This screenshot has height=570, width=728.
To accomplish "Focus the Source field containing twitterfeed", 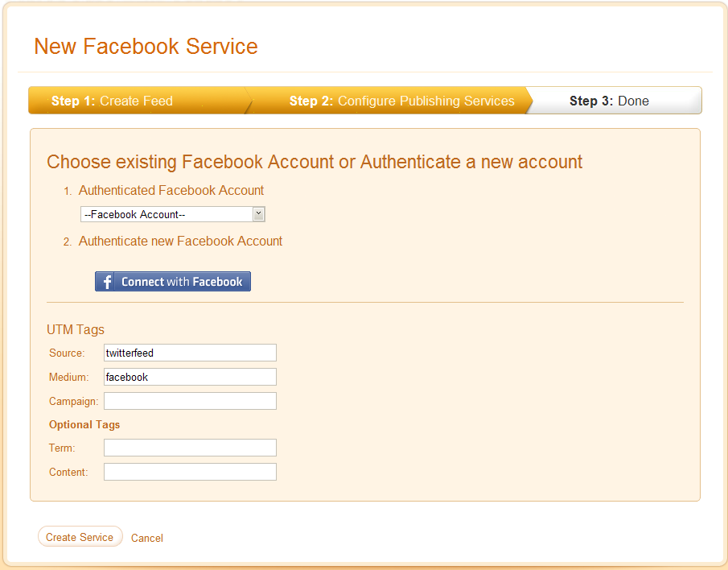I will tap(190, 353).
